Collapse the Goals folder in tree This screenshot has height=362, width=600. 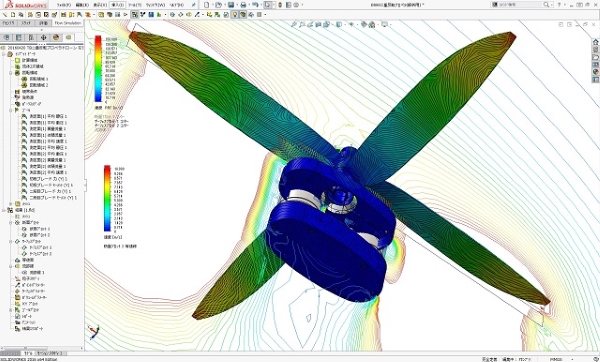(x=11, y=110)
